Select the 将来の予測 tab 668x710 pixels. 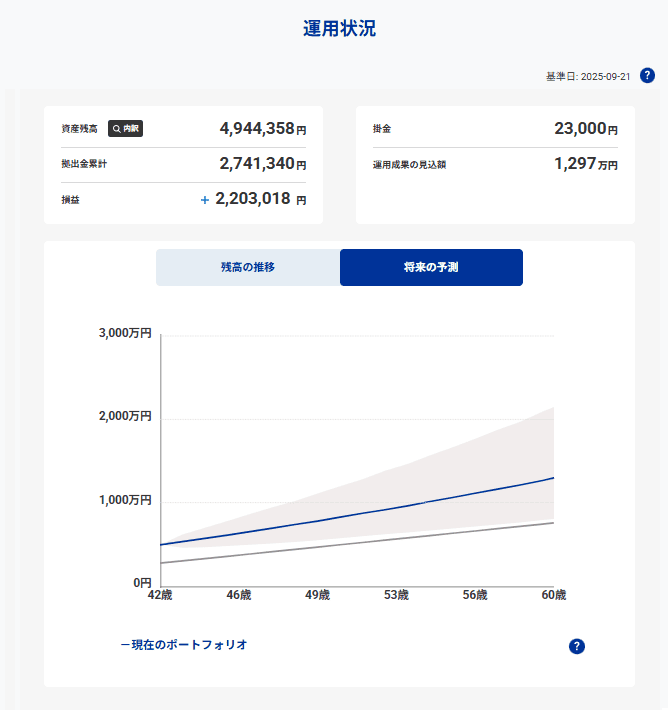coord(431,268)
